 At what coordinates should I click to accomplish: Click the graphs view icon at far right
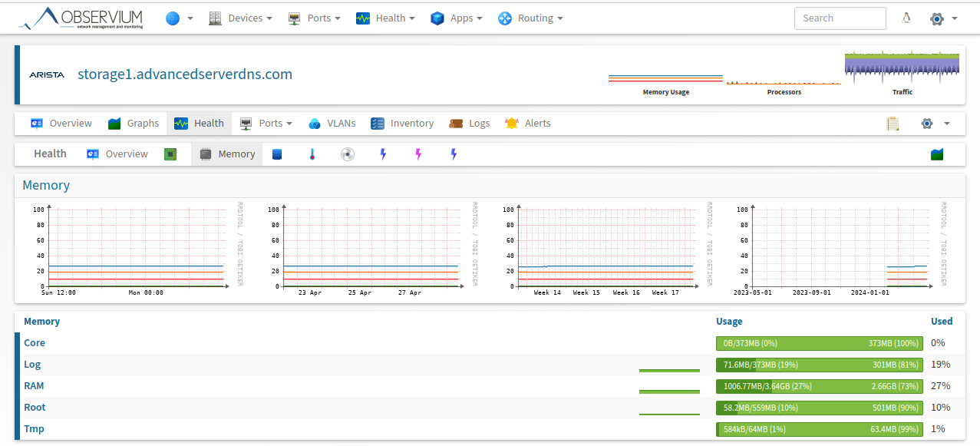point(936,154)
